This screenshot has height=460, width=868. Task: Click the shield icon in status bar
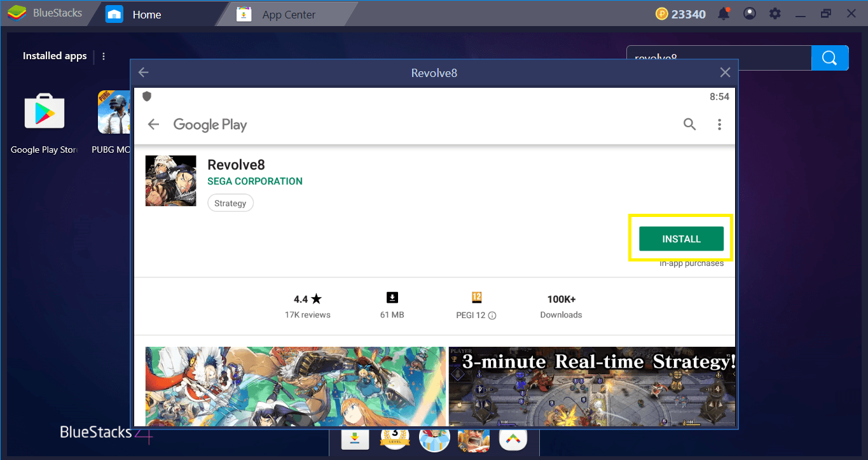tap(147, 97)
